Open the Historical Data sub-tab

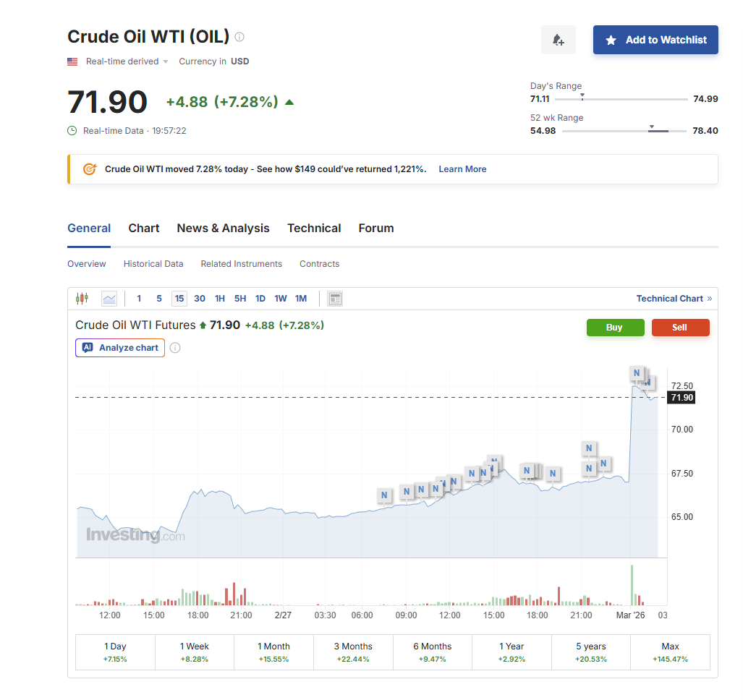(x=153, y=264)
